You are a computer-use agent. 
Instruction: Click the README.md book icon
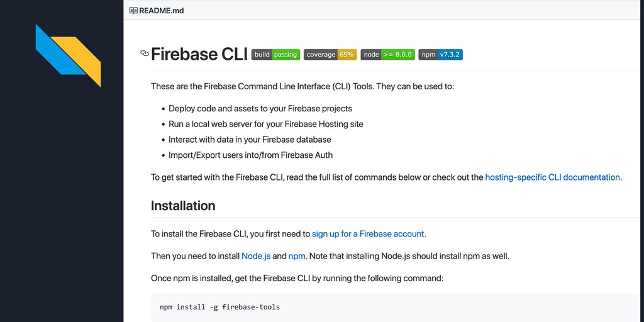[133, 11]
